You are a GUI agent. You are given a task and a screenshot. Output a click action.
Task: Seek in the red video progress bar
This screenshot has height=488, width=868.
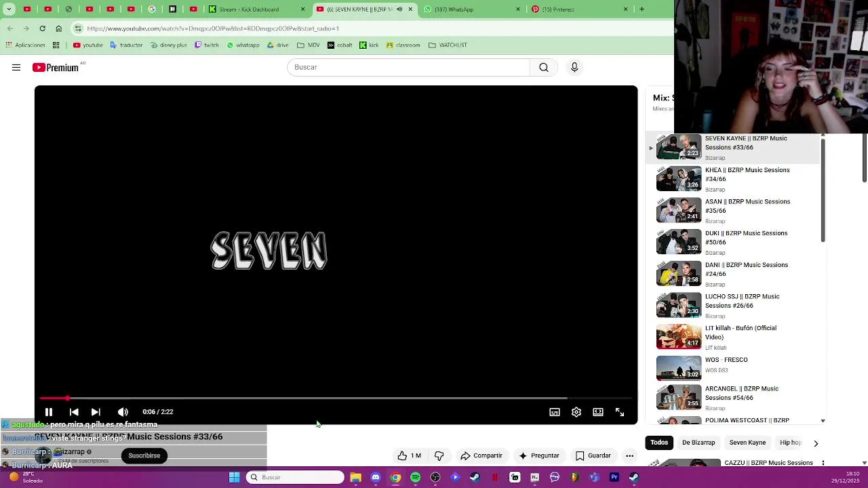click(336, 398)
